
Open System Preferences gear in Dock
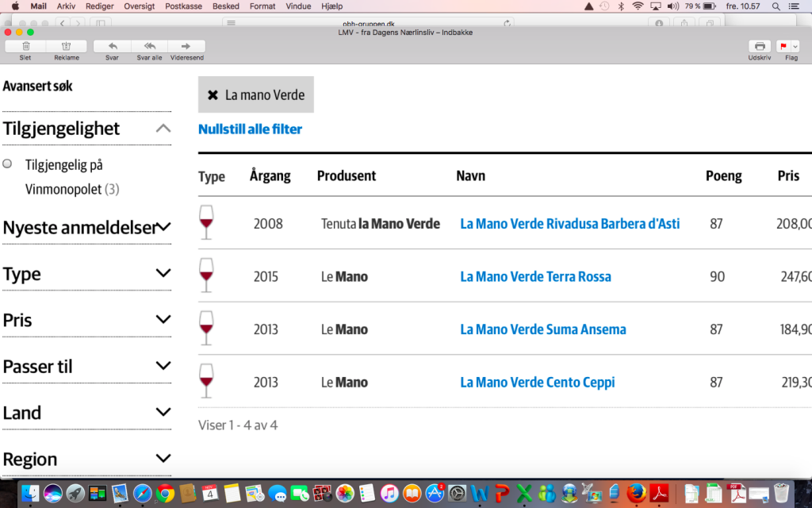pos(457,493)
